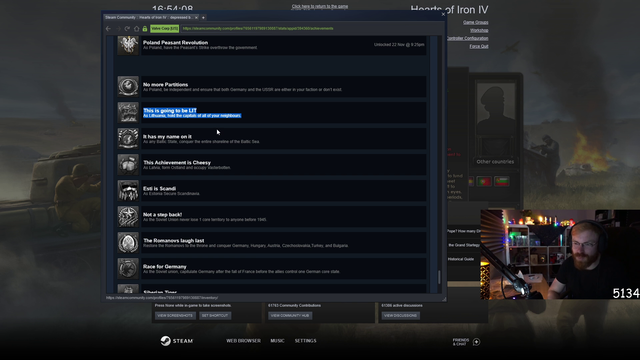Click the View Discussions button
Image resolution: width=640 pixels, height=360 pixels.
tap(400, 316)
